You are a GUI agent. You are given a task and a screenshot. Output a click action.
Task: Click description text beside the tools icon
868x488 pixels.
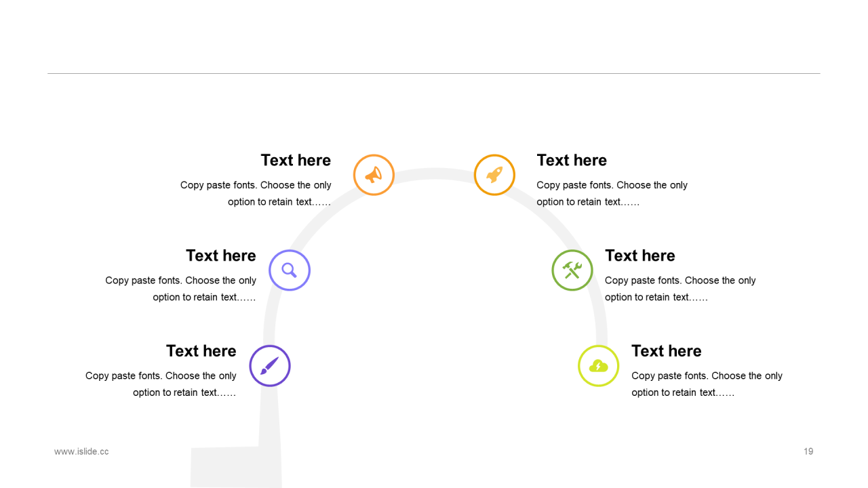pos(680,289)
